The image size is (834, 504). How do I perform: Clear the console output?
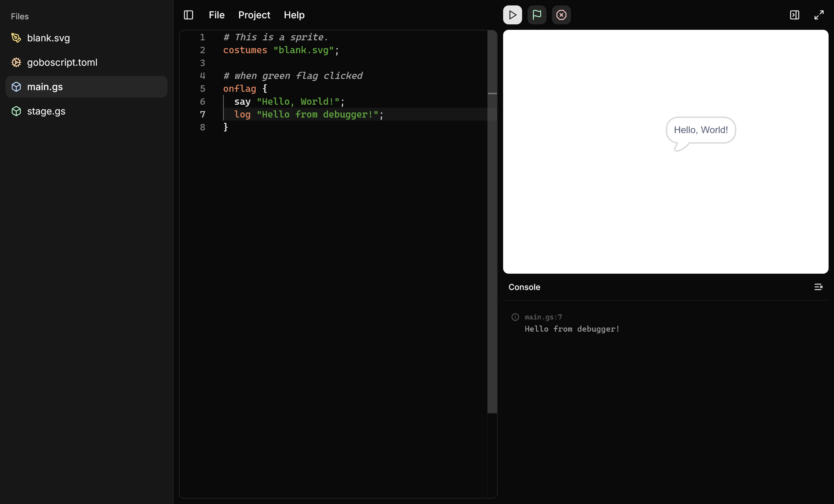pyautogui.click(x=818, y=287)
